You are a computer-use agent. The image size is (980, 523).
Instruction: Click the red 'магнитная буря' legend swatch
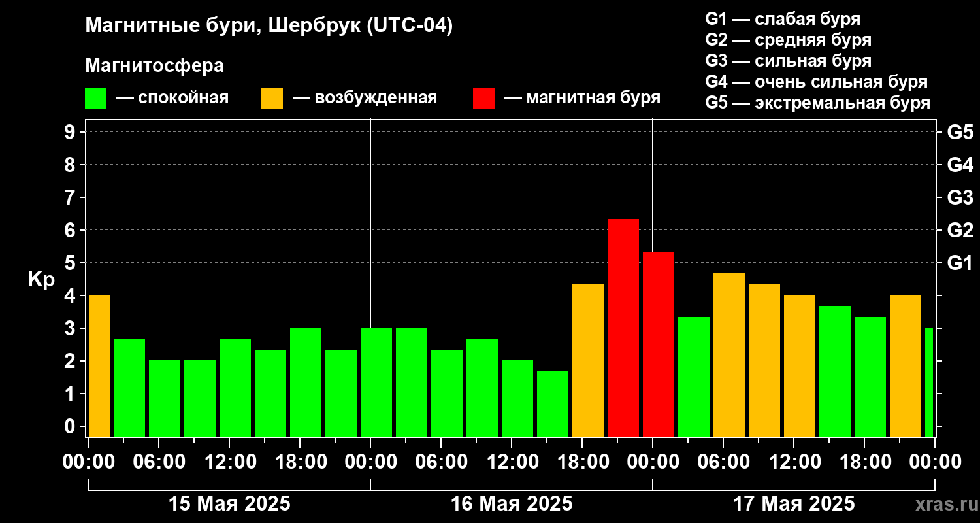click(x=483, y=99)
